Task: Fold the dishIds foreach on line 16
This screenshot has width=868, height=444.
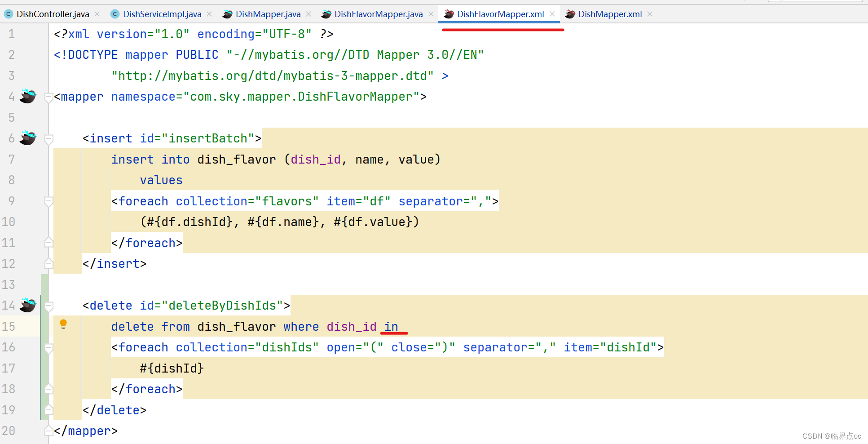Action: 49,348
